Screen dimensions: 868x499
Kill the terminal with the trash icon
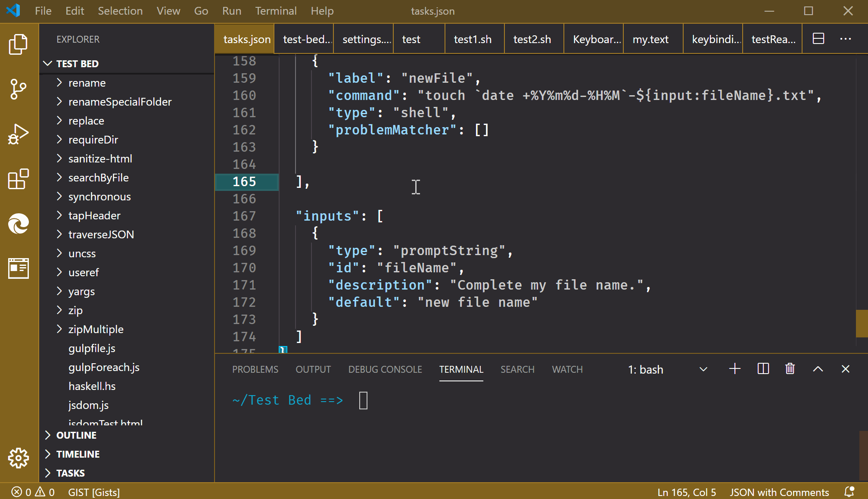pyautogui.click(x=790, y=369)
